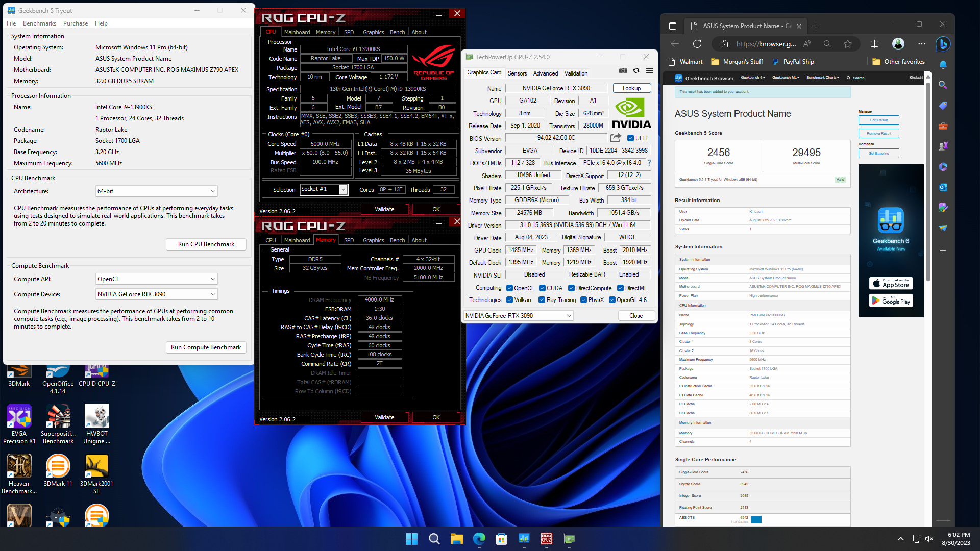Toggle OpenCL computing checkbox
Screen dimensions: 980x551
point(509,288)
